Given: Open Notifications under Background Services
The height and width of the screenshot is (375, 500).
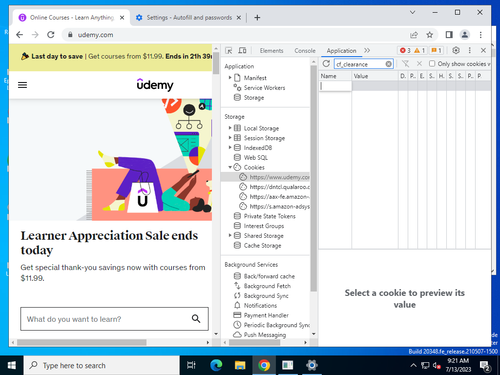Looking at the screenshot, I should coord(260,305).
